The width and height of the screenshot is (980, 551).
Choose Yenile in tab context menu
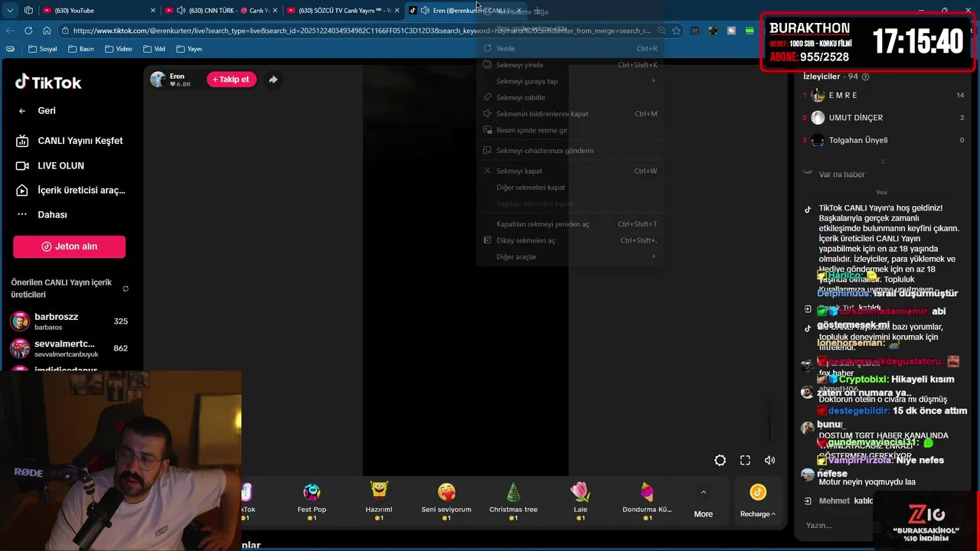[x=570, y=48]
